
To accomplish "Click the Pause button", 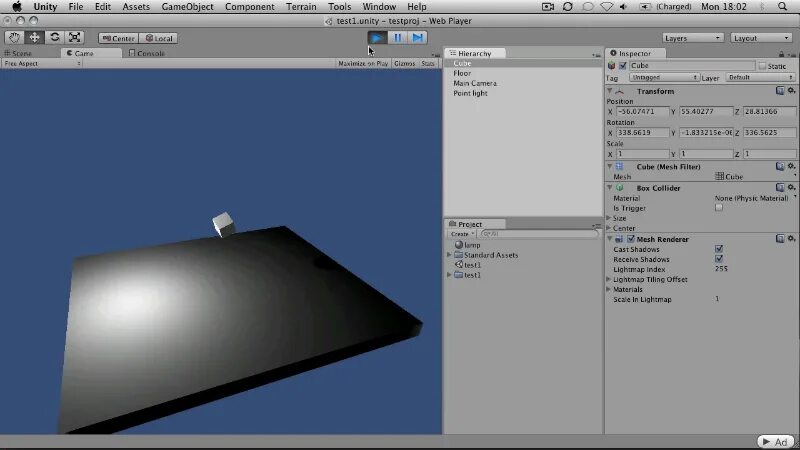I will tap(397, 38).
